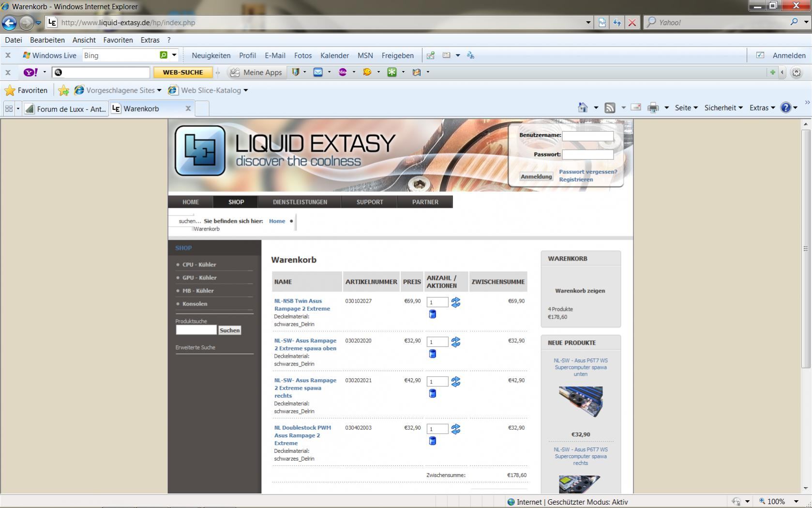The image size is (812, 508).
Task: Click the purple round icon in Yahoo toolbar
Action: coord(343,72)
